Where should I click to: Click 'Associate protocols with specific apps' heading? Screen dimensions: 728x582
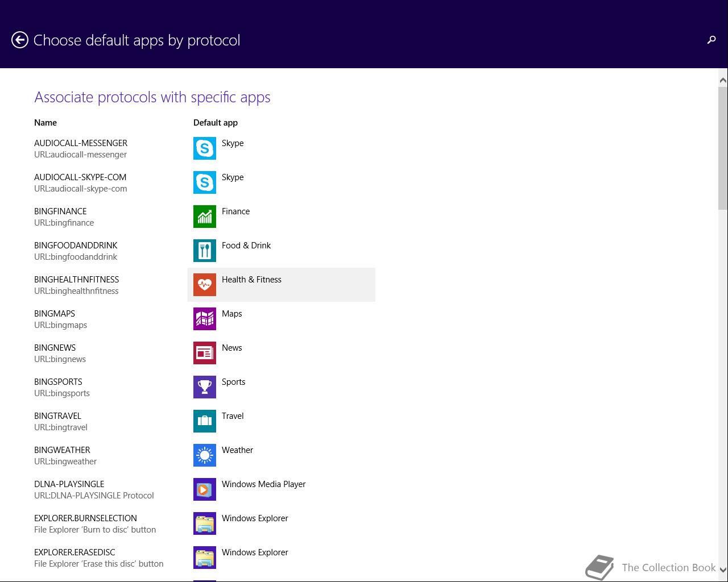(x=152, y=97)
